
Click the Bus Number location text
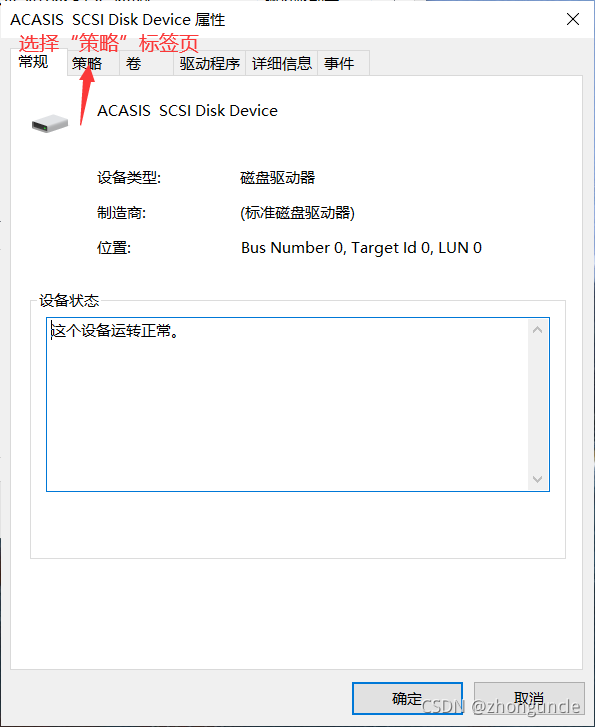click(361, 248)
